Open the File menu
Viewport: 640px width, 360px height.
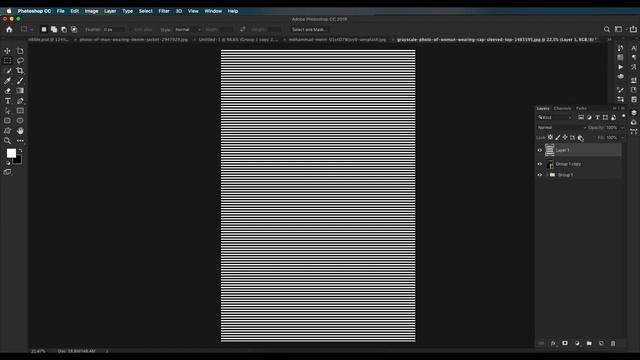pyautogui.click(x=60, y=11)
